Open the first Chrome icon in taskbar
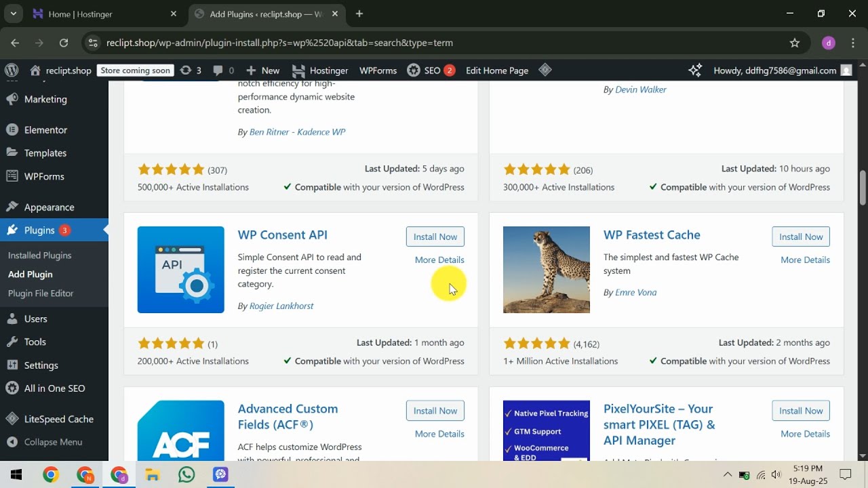The width and height of the screenshot is (868, 488). (51, 474)
